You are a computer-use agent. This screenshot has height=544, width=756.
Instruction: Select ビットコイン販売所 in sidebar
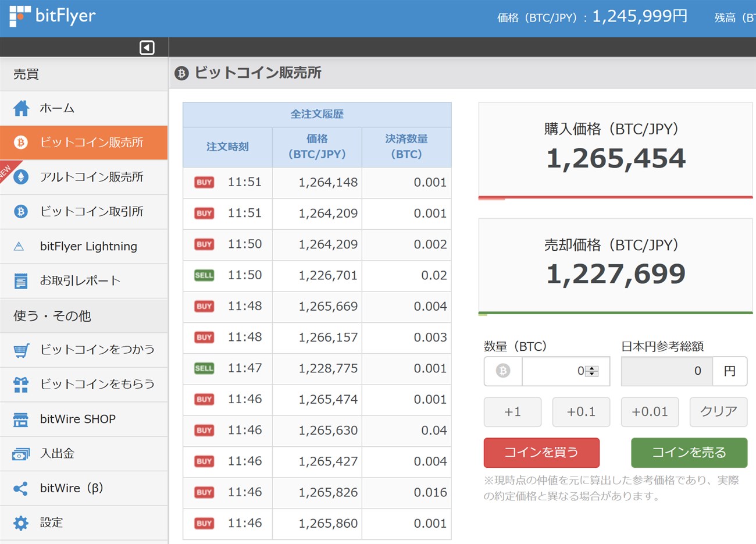[x=84, y=143]
